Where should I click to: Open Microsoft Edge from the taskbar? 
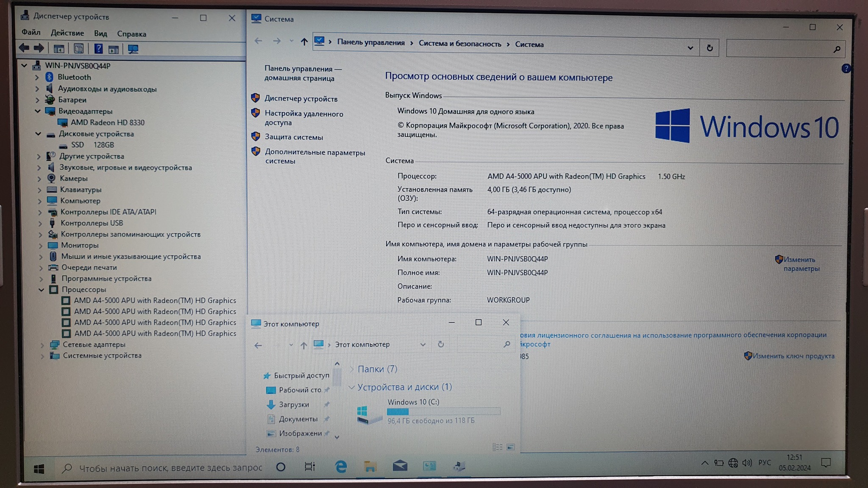pyautogui.click(x=341, y=466)
